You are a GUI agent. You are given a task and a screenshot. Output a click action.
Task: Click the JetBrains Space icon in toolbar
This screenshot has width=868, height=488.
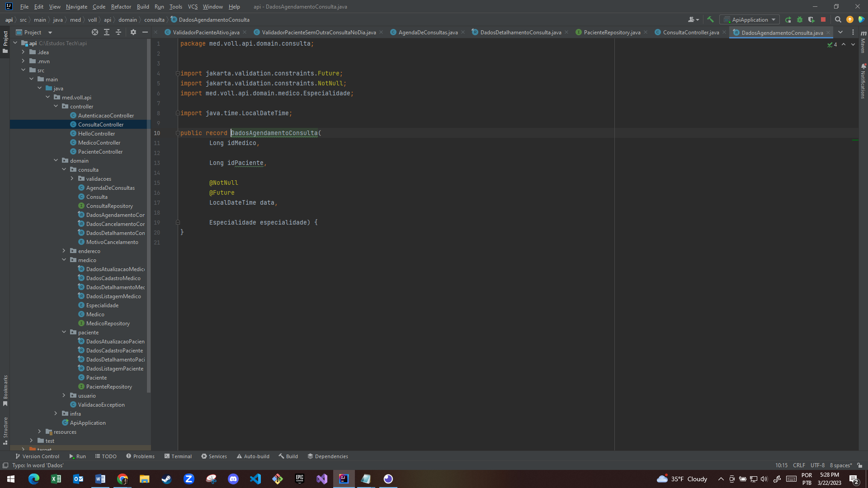(861, 19)
